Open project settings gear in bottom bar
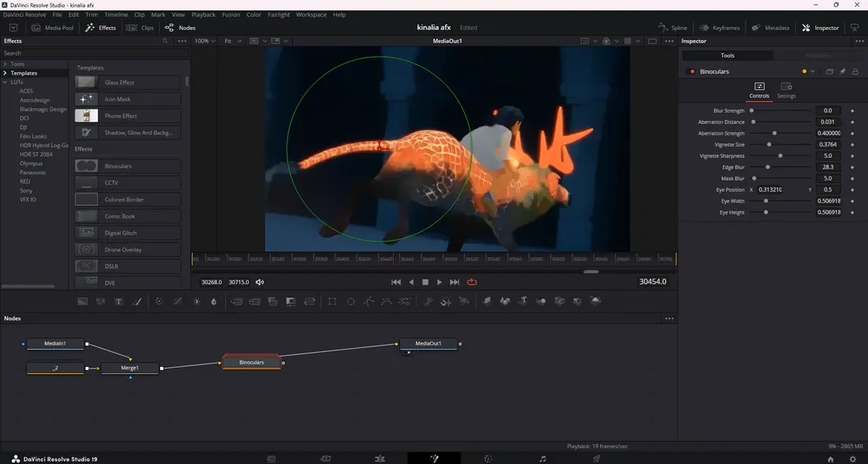The image size is (868, 464). pos(852,459)
